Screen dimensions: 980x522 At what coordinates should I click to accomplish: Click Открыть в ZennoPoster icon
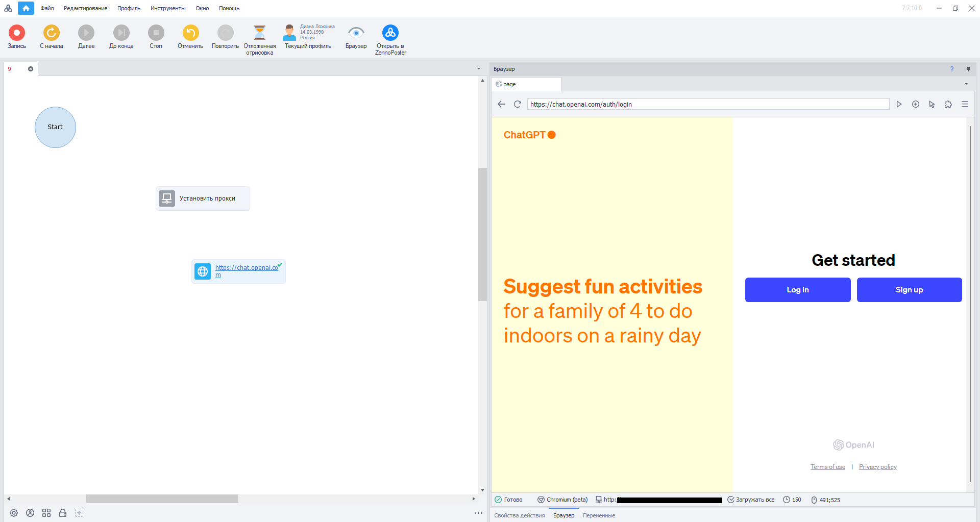390,33
